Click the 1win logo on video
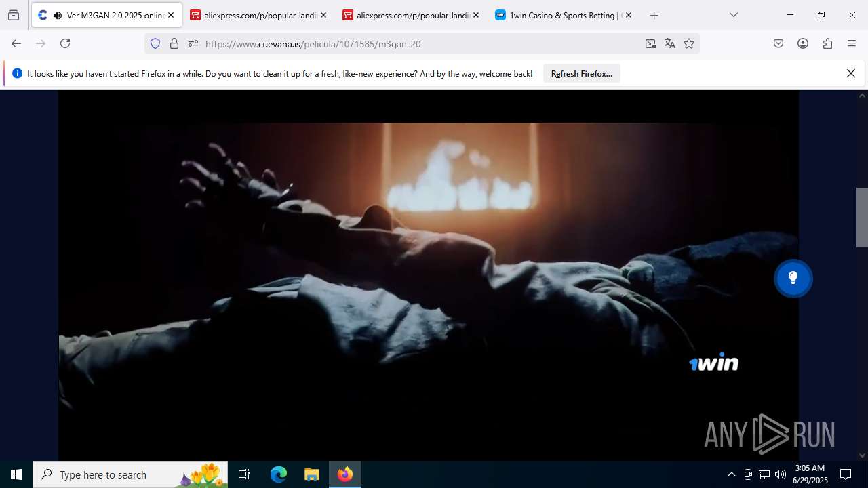 coord(713,363)
